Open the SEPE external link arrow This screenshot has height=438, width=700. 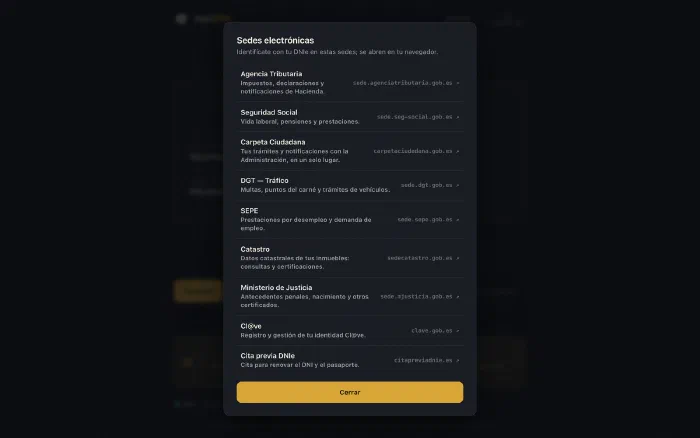[458, 220]
